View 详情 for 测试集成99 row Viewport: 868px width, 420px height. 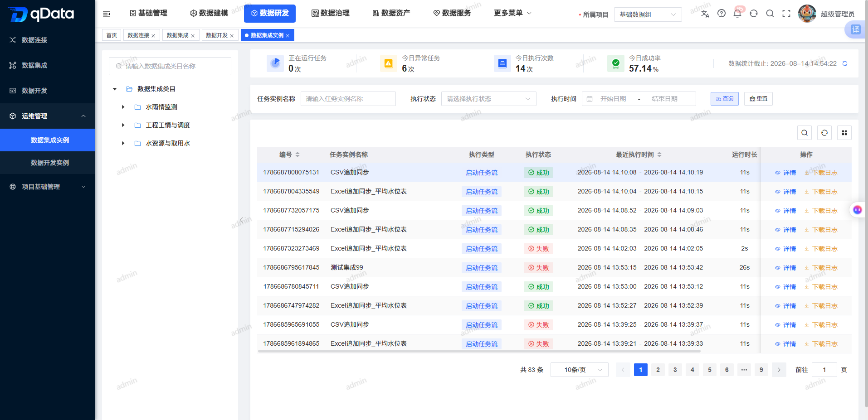click(785, 268)
